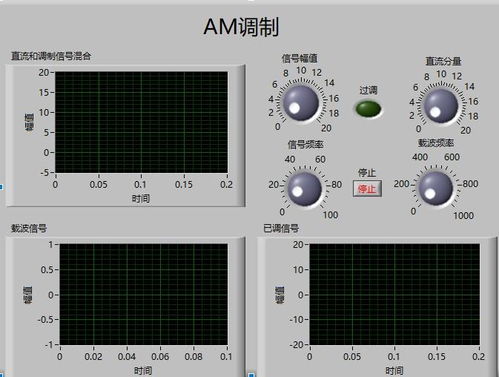The height and width of the screenshot is (377, 499).
Task: Click the 10 mark on 直流分量 dial
Action: pyautogui.click(x=441, y=74)
